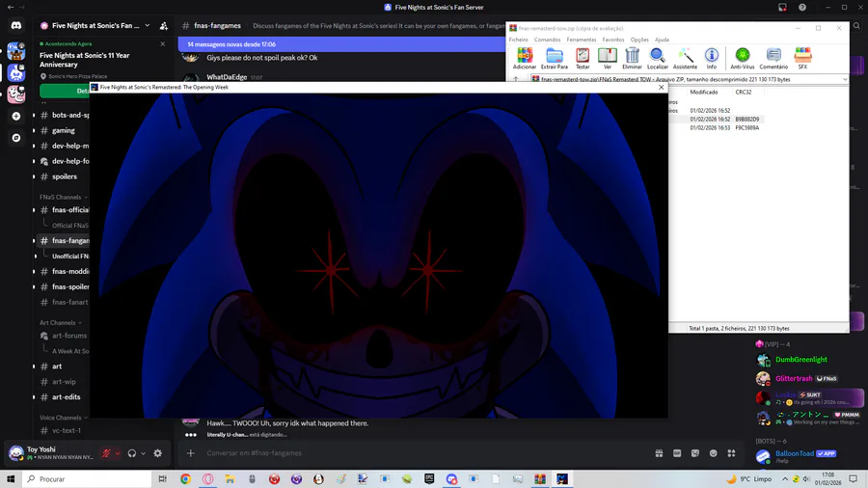Open the Discord help icon in the title bar
Viewport: 868px width, 488px height.
click(x=802, y=7)
